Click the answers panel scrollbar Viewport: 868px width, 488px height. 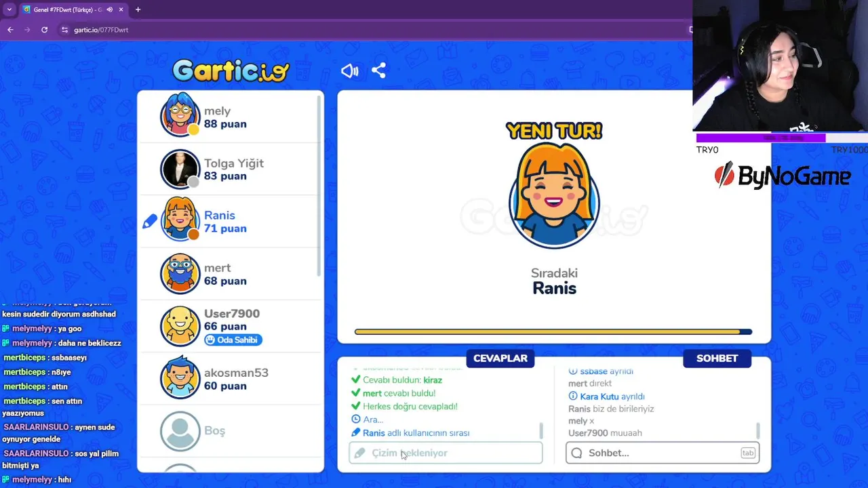tap(541, 431)
